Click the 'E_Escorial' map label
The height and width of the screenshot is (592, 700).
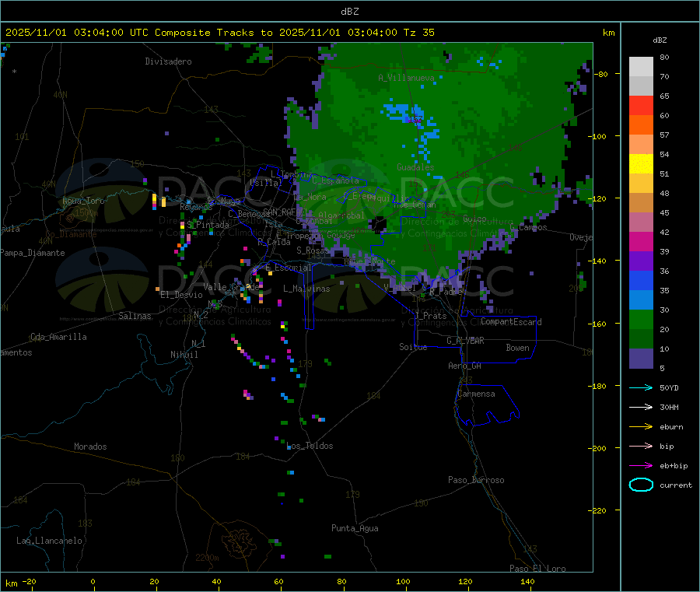pyautogui.click(x=289, y=268)
